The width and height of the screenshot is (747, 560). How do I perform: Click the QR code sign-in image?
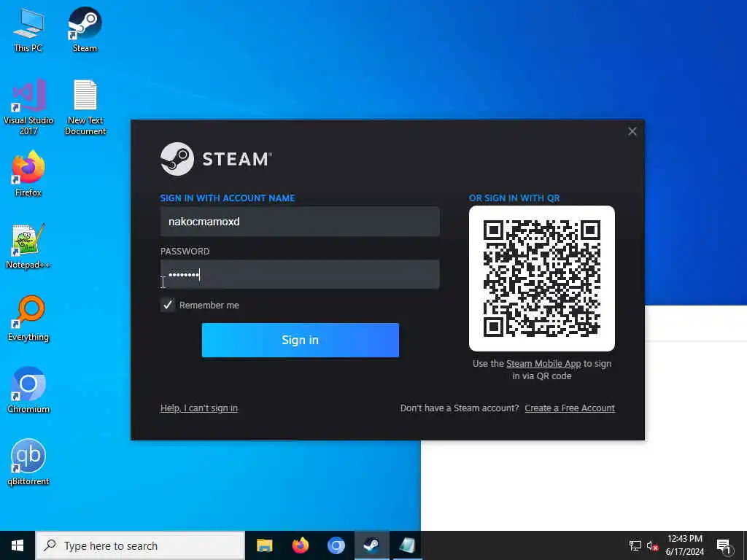coord(542,279)
